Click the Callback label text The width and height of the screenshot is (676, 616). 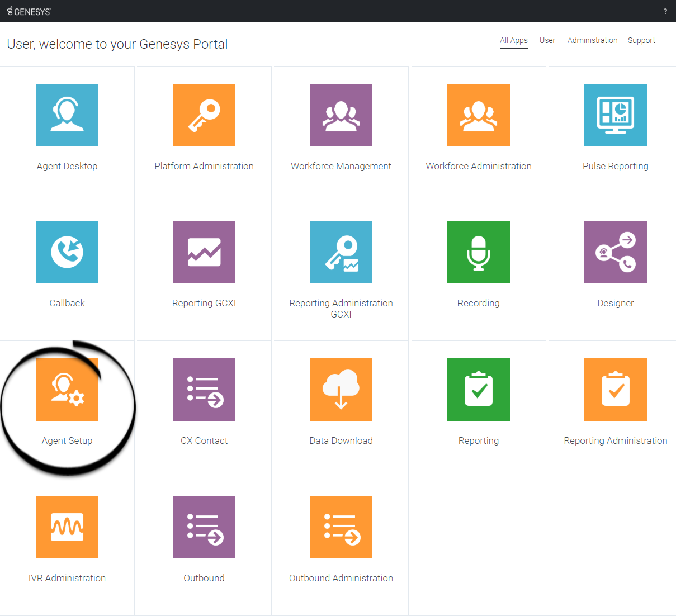(x=67, y=303)
